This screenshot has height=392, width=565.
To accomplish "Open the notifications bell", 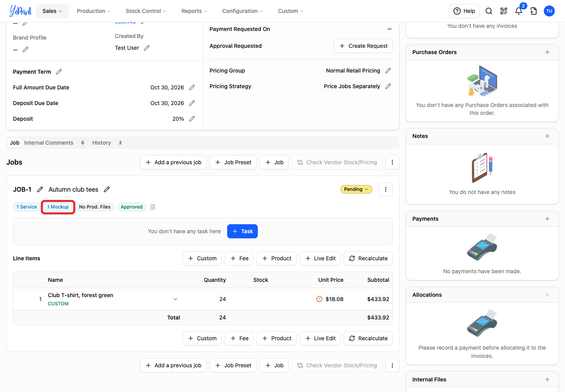I will [x=519, y=11].
